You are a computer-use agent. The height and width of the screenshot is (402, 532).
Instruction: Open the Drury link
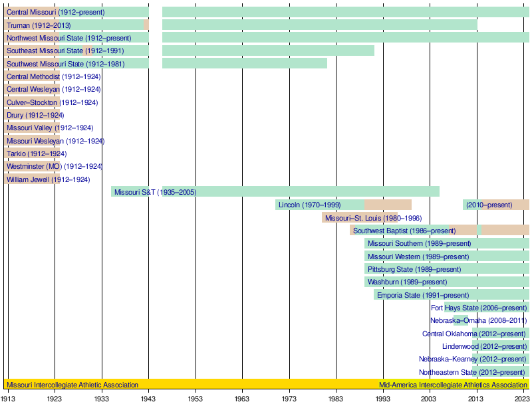[x=15, y=115]
